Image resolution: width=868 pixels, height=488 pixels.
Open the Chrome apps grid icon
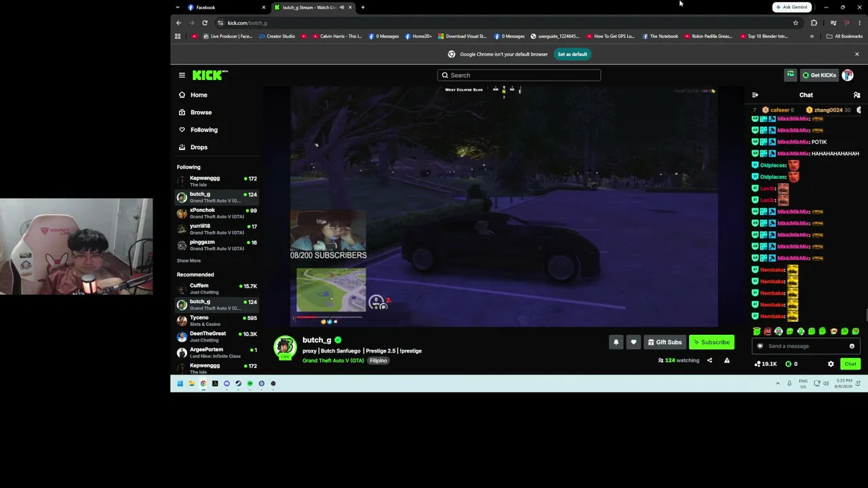click(178, 37)
